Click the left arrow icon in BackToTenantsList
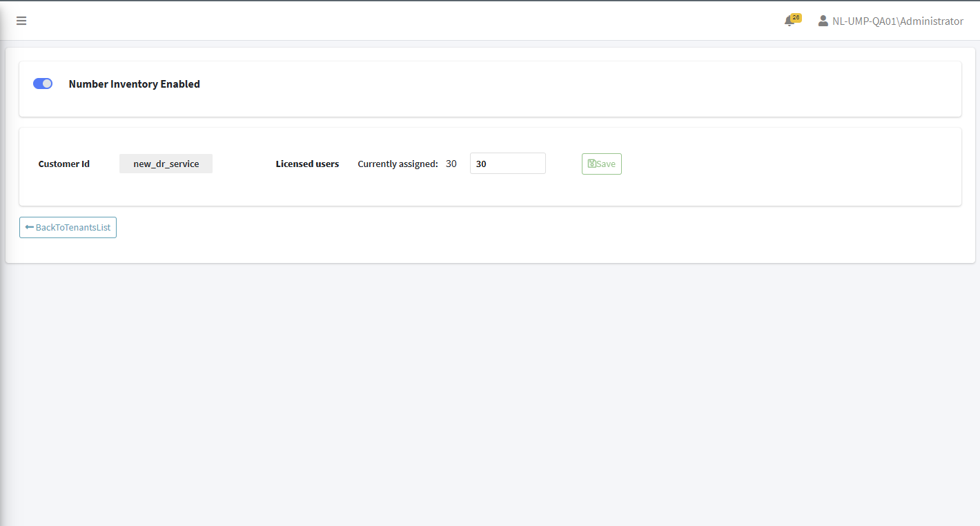The height and width of the screenshot is (526, 980). (x=30, y=227)
